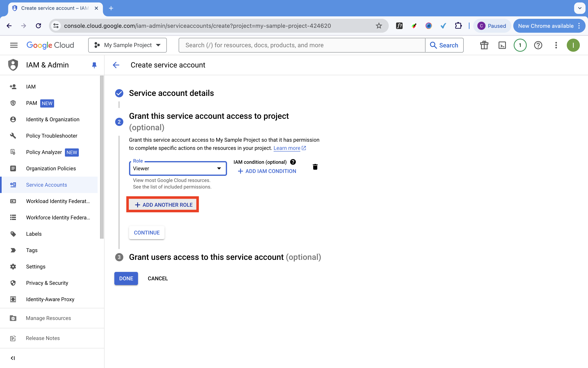Open Labels in the sidebar
588x368 pixels.
(x=49, y=234)
